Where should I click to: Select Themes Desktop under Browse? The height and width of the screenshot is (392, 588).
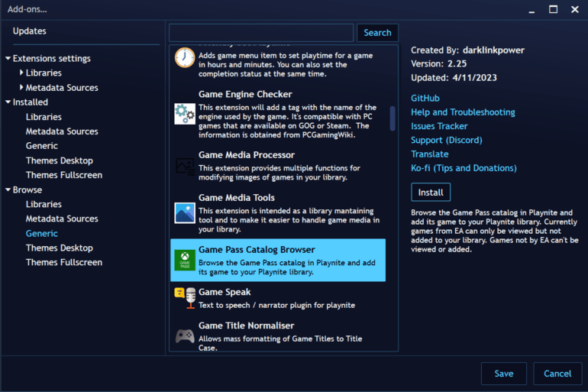pos(60,248)
